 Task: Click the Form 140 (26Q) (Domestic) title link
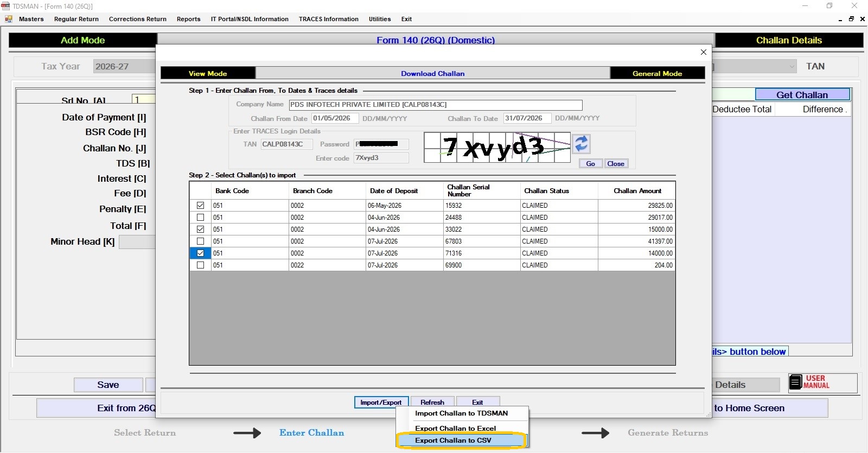436,40
